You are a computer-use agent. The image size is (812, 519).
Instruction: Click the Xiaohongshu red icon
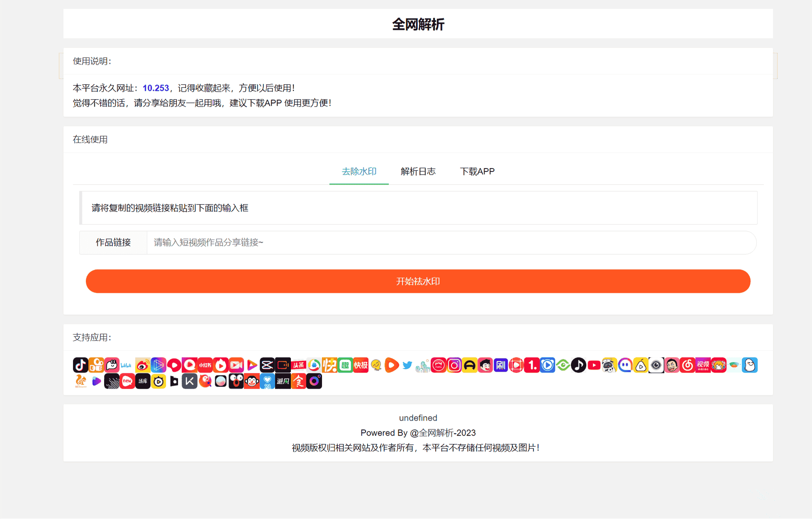(x=205, y=365)
